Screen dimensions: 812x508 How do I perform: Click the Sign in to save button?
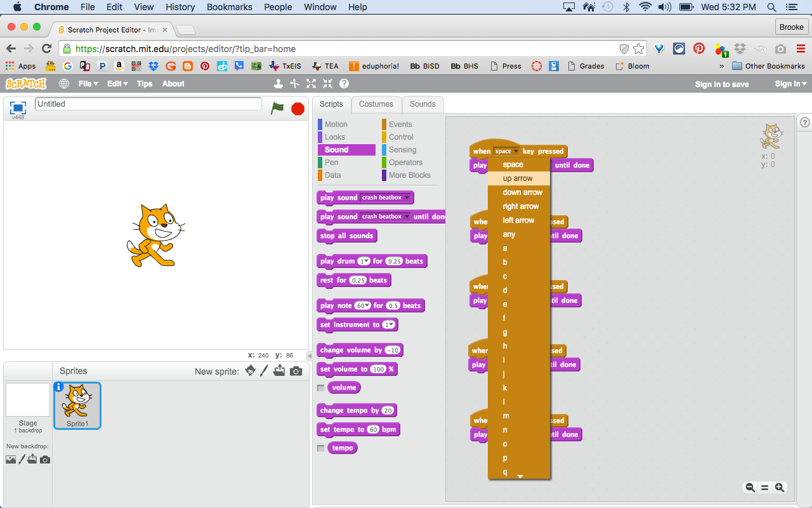(x=721, y=83)
